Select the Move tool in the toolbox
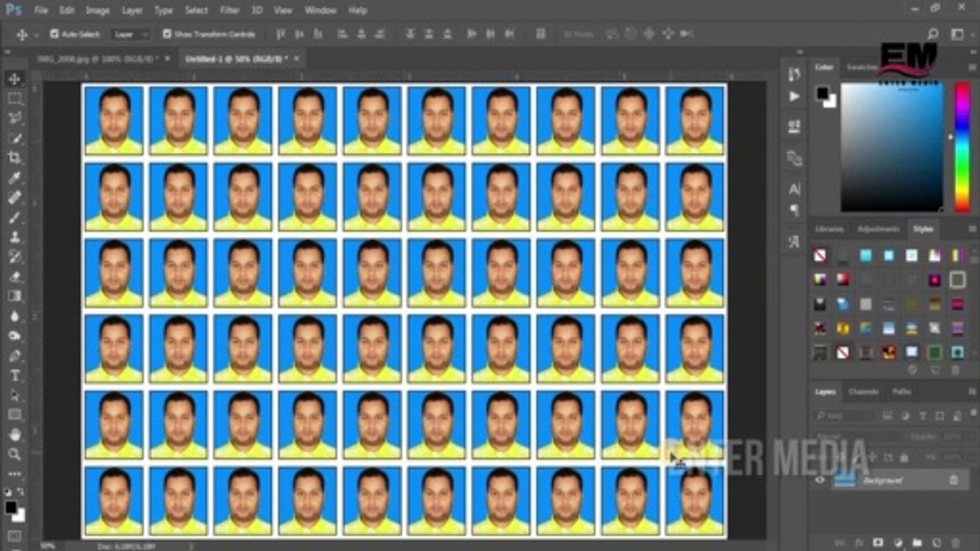980x551 pixels. [15, 79]
